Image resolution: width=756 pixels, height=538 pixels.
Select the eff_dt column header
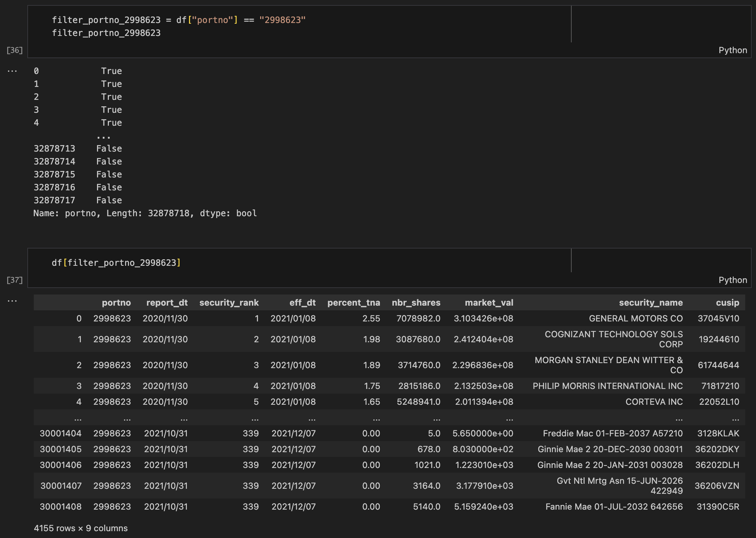303,303
